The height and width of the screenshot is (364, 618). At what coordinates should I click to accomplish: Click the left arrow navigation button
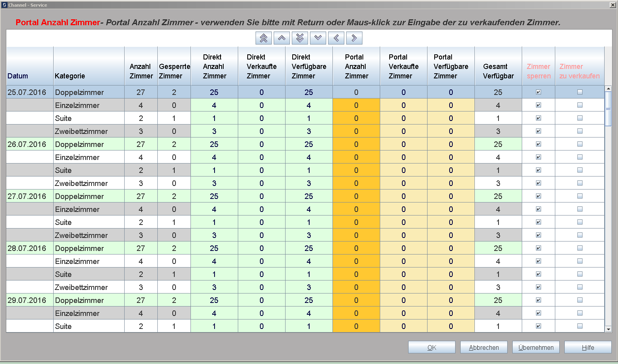[x=336, y=38]
